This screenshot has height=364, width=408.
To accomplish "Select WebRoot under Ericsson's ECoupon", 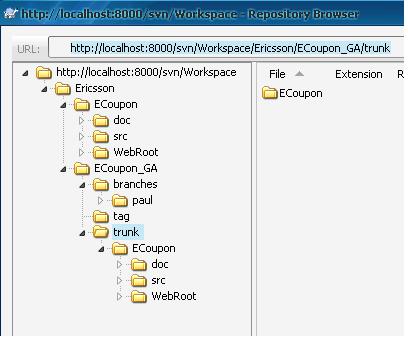I will click(x=136, y=152).
